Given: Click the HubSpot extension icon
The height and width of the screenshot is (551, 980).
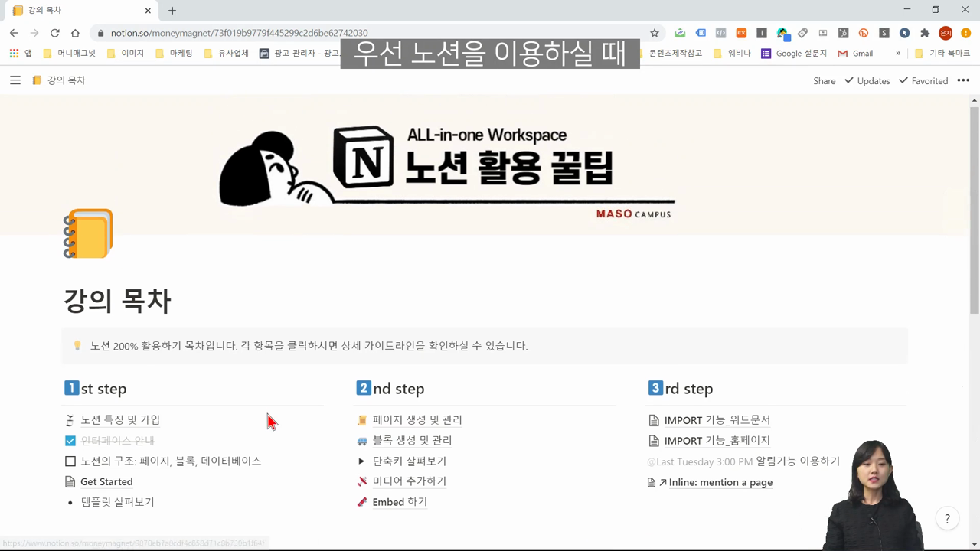Looking at the screenshot, I should [843, 33].
